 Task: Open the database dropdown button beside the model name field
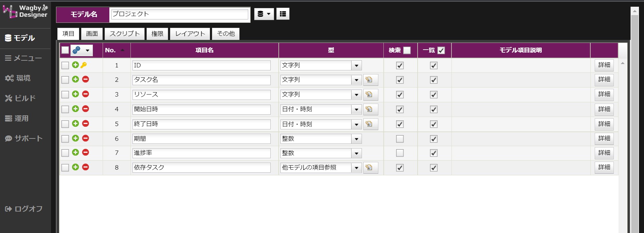pos(264,14)
